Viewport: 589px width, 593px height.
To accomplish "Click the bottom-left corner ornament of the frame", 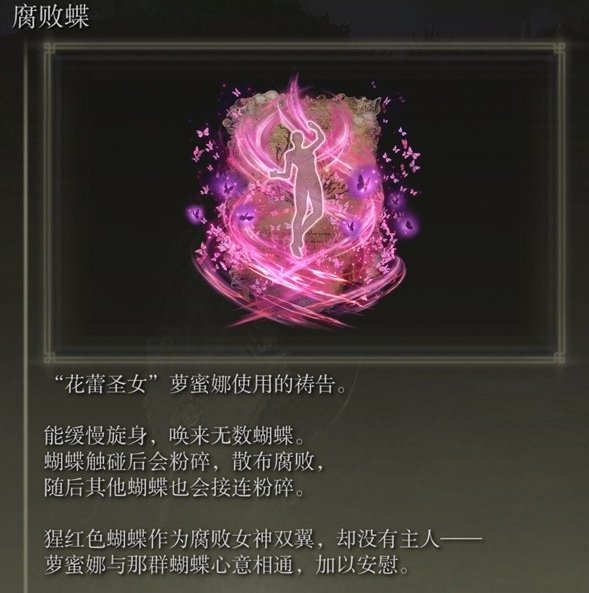I will (x=49, y=357).
